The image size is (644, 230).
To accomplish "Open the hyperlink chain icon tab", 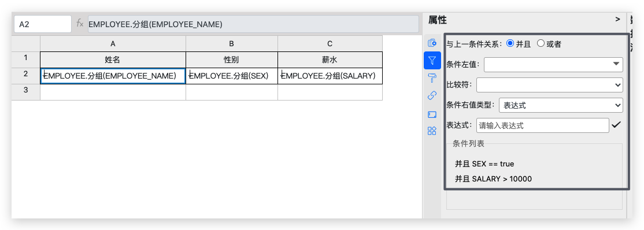I will [432, 96].
